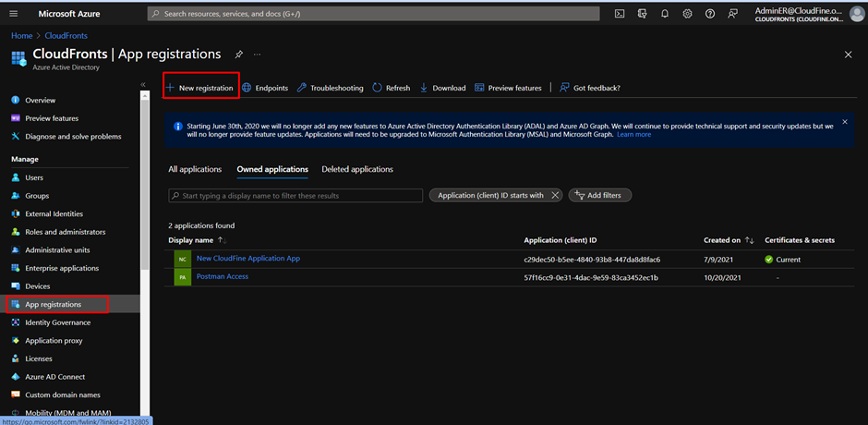Screen dimensions: 868x425
Task: Open Groups in sidebar
Action: click(x=37, y=196)
